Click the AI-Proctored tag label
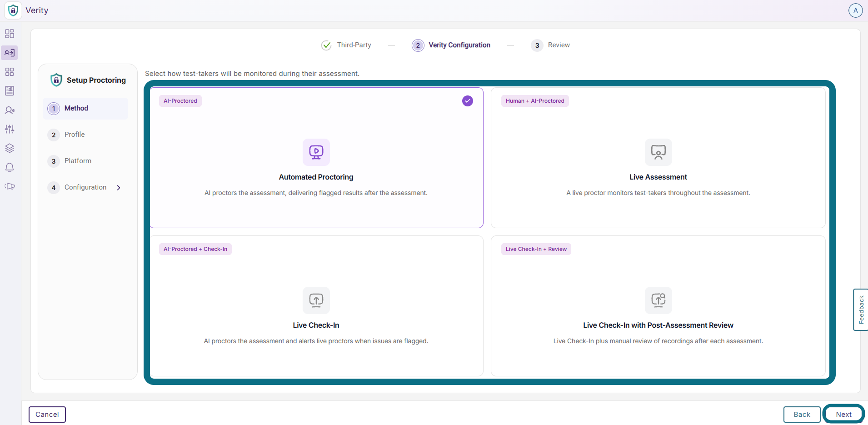 point(180,101)
